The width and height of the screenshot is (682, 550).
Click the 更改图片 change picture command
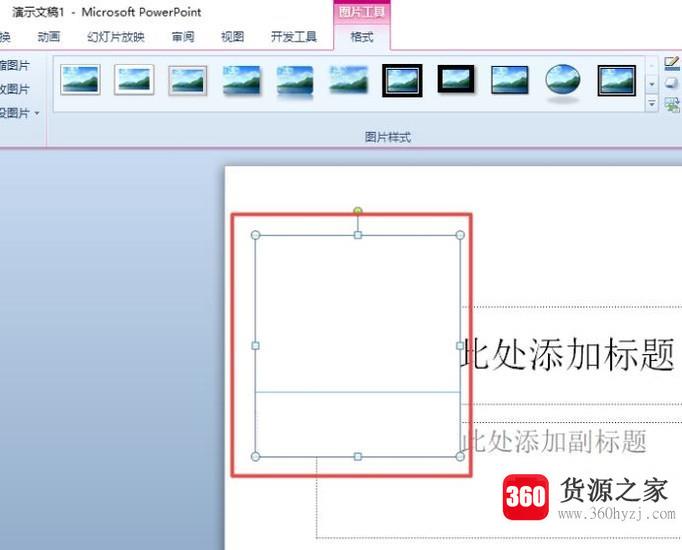pyautogui.click(x=14, y=89)
